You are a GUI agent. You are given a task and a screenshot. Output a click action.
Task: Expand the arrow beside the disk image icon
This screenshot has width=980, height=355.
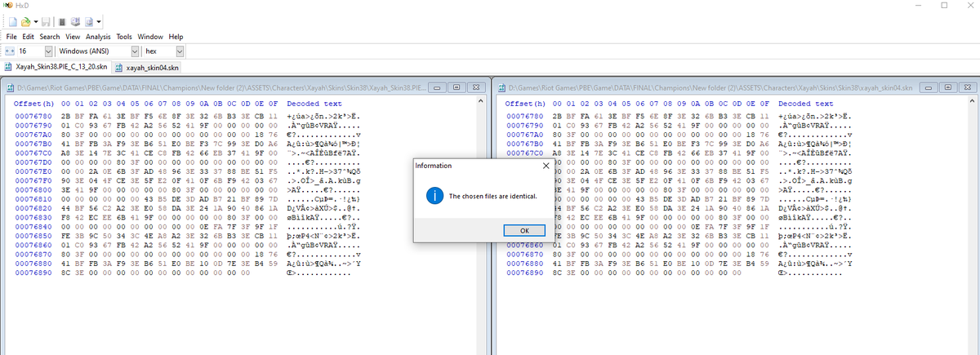pos(99,21)
